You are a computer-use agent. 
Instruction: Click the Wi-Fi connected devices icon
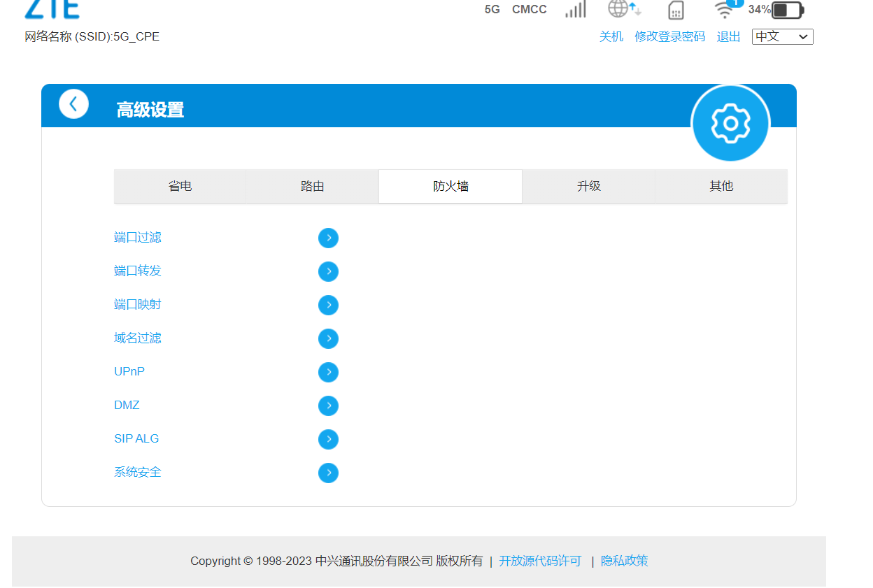click(x=724, y=10)
